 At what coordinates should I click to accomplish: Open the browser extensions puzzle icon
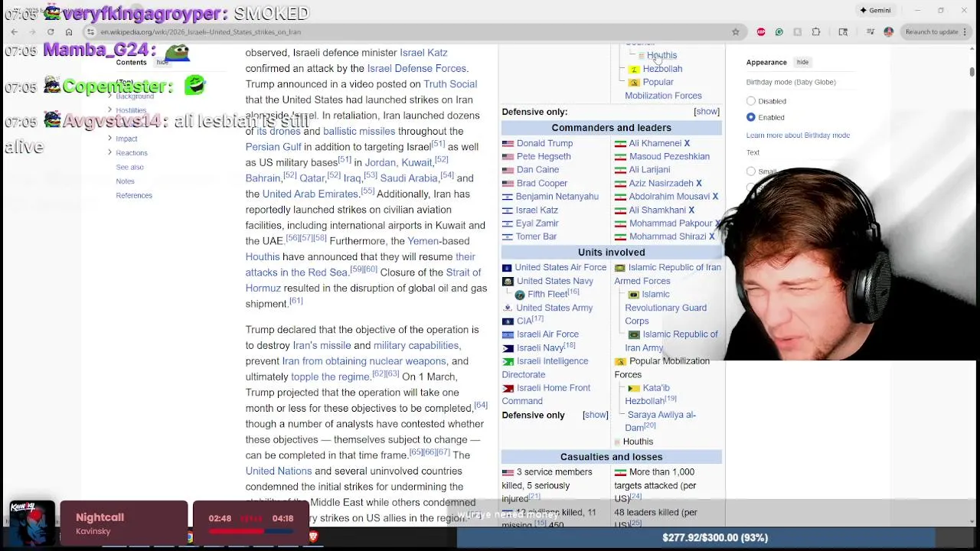(816, 31)
